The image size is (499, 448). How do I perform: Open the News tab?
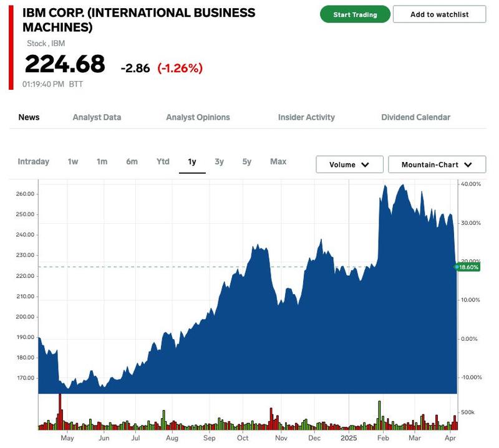[x=29, y=117]
